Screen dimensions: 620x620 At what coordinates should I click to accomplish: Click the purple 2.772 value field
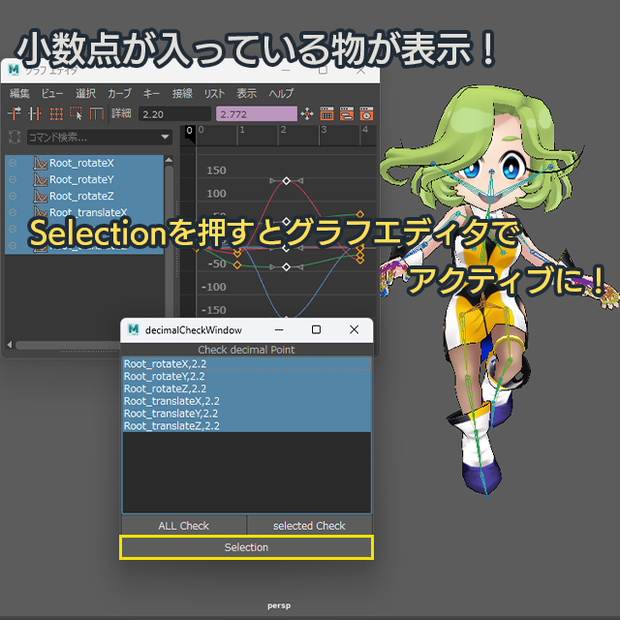[x=257, y=114]
